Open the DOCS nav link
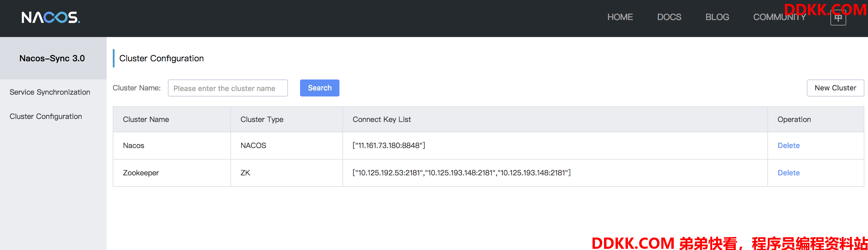 click(669, 17)
